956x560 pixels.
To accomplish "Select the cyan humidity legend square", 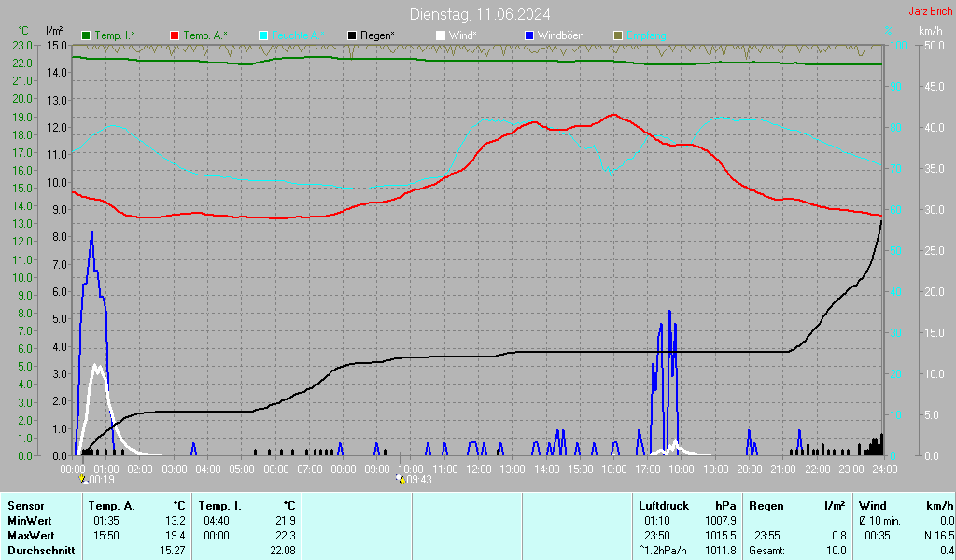I will coord(263,35).
